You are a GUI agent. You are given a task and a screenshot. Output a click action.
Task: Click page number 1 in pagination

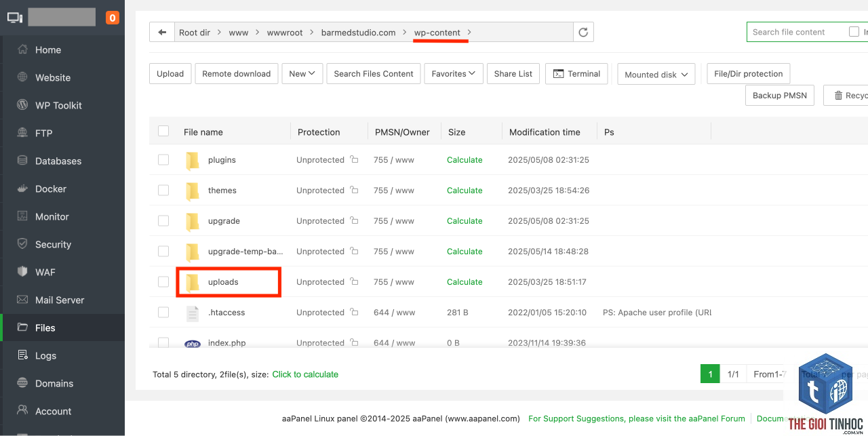pyautogui.click(x=710, y=374)
